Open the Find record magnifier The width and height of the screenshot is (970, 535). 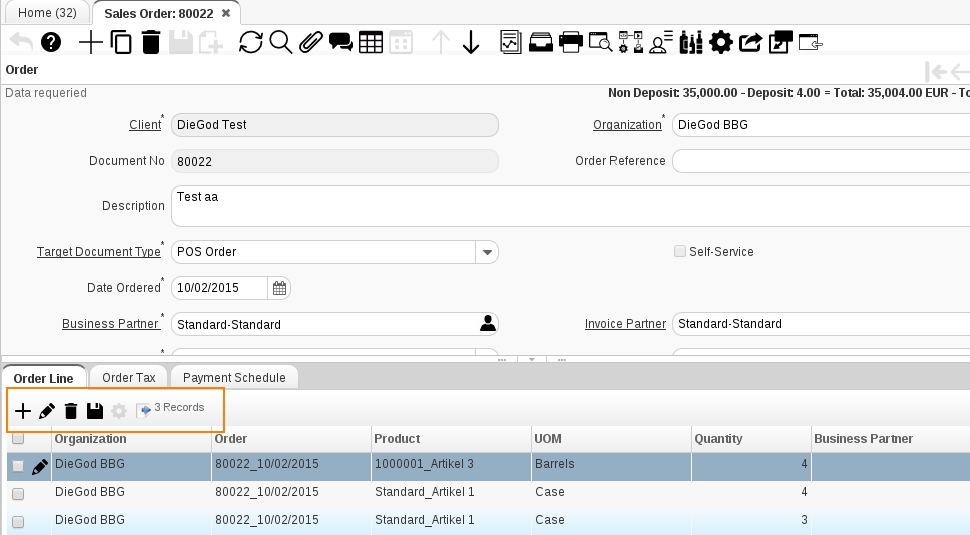tap(281, 42)
